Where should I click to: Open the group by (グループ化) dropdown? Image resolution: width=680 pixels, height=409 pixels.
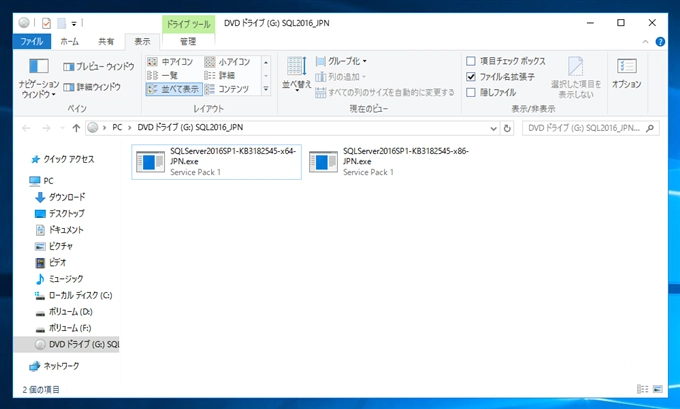pos(341,61)
